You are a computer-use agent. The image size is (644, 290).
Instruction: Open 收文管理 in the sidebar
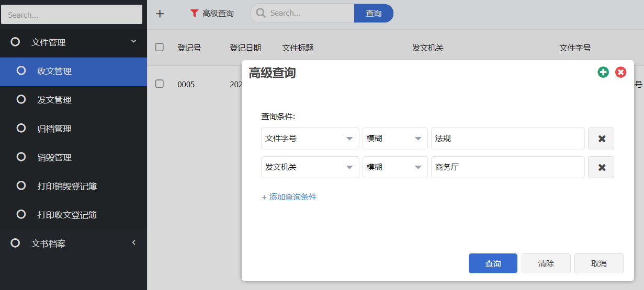(73, 72)
